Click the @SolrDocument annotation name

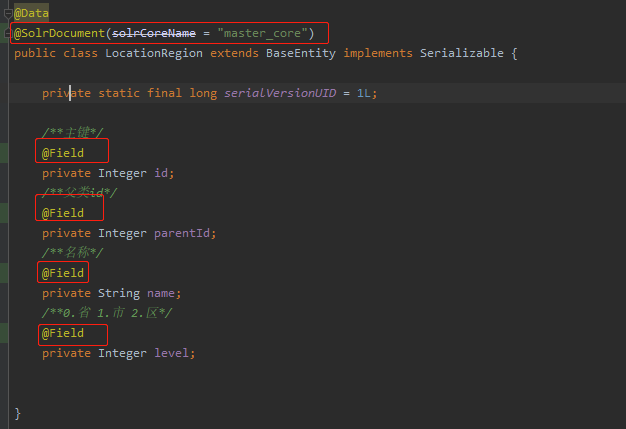pyautogui.click(x=59, y=34)
